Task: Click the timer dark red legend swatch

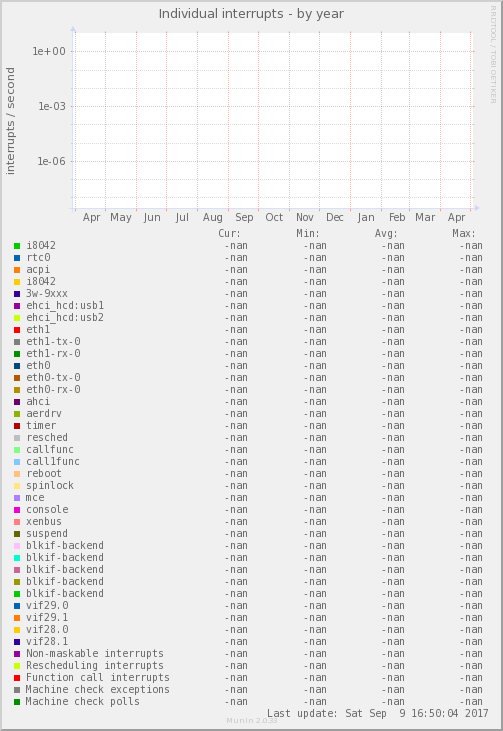Action: (x=17, y=426)
